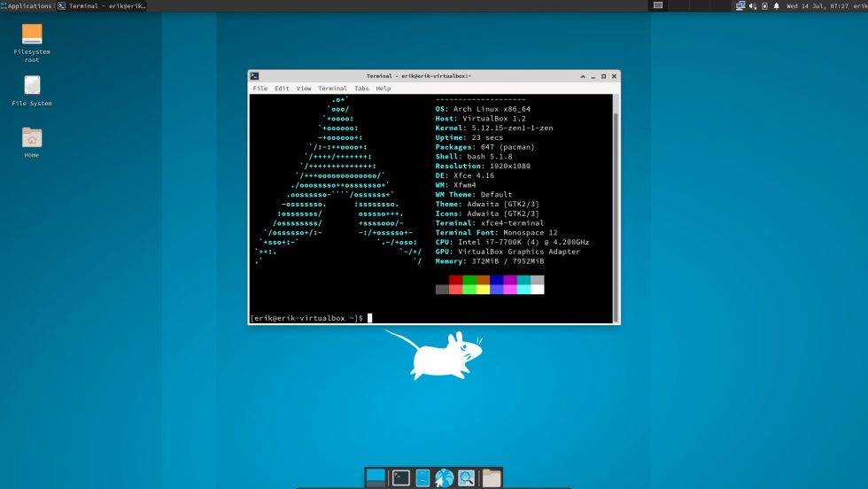Click the "OS: Arch Linux x86_64" line

pos(483,109)
